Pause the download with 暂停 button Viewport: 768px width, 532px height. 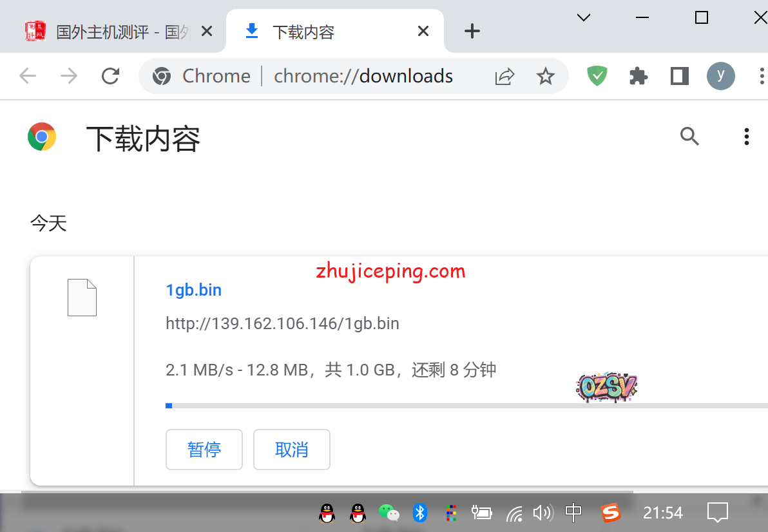coord(204,450)
